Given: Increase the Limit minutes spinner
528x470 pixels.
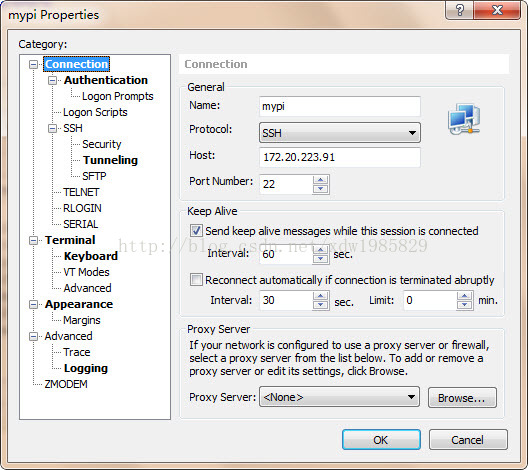Looking at the screenshot, I should [465, 296].
